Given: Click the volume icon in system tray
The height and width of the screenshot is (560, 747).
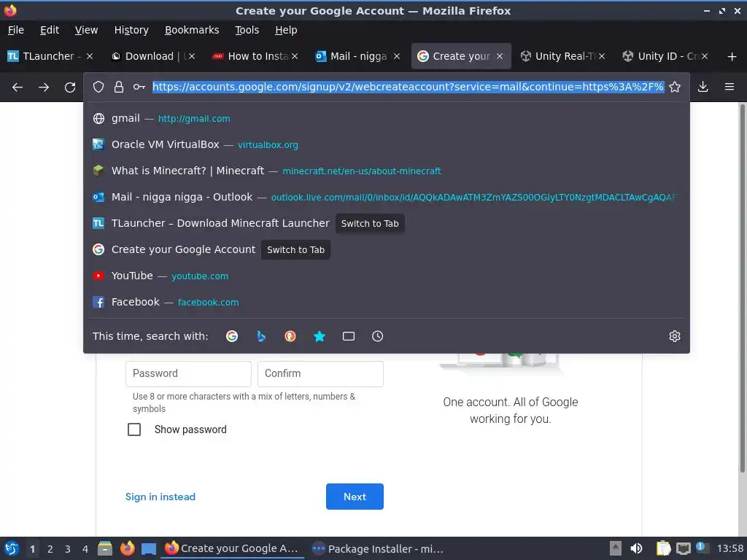Looking at the screenshot, I should 636,548.
